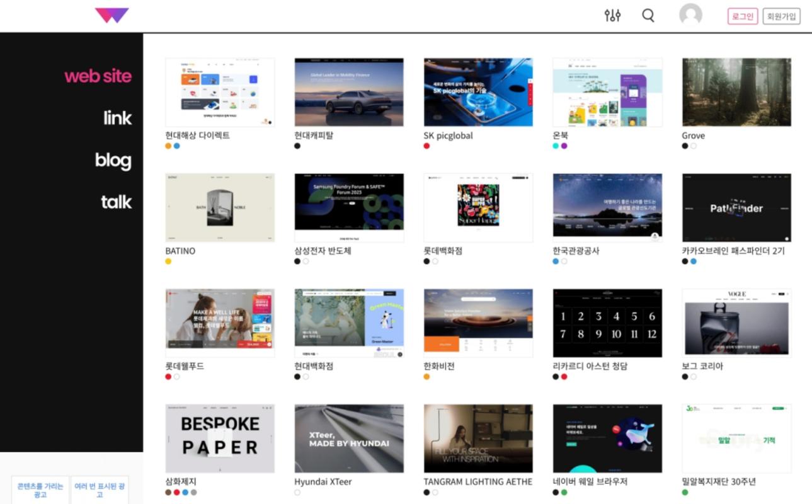Viewport: 812px width, 504px height.
Task: Click the BATINO title text
Action: tap(180, 251)
